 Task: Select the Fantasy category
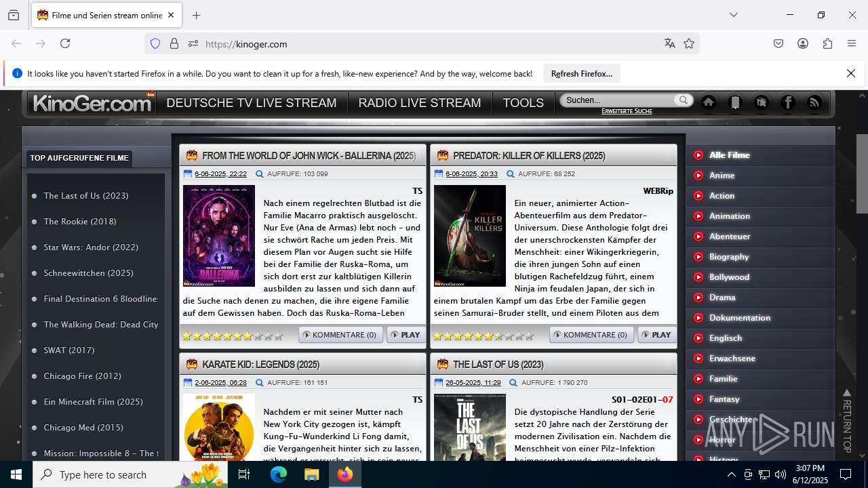pyautogui.click(x=724, y=399)
